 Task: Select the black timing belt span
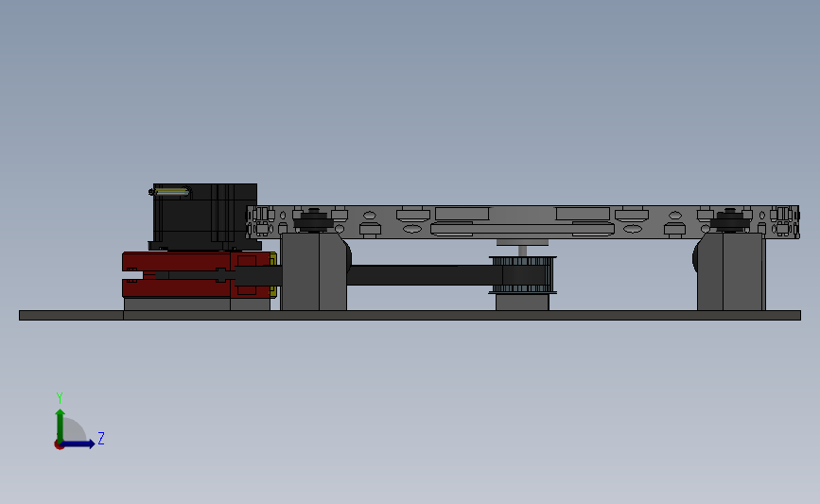click(424, 275)
